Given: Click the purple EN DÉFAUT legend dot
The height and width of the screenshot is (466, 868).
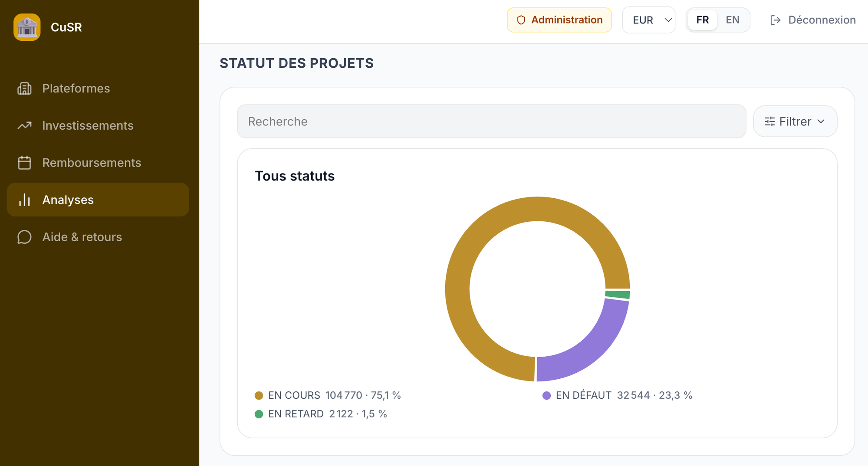Looking at the screenshot, I should (x=547, y=396).
